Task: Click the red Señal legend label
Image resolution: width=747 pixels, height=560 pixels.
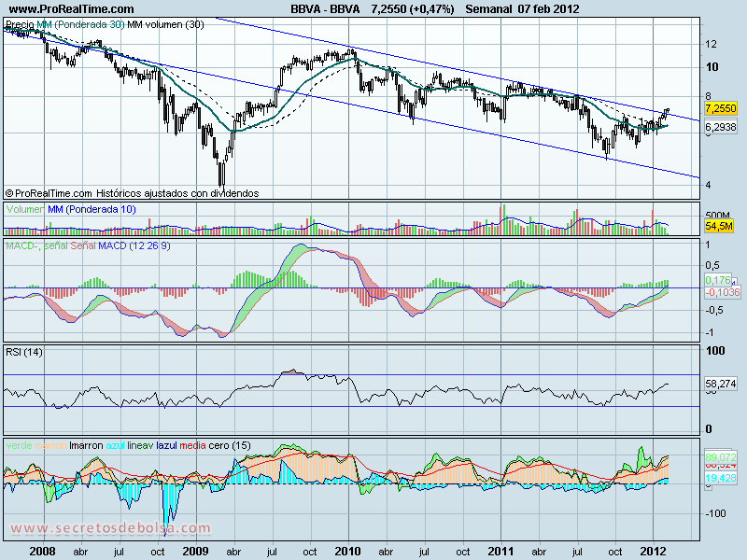Action: click(x=83, y=245)
